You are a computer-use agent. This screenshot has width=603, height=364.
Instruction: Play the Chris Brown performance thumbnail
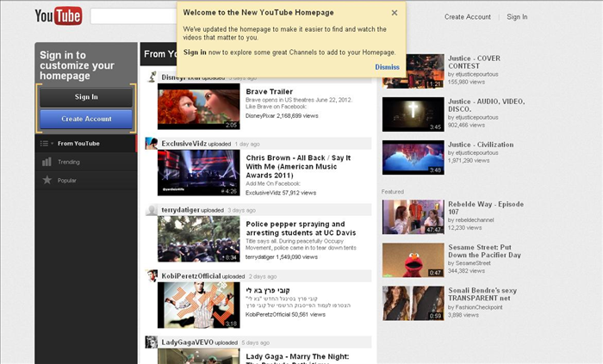tap(199, 173)
